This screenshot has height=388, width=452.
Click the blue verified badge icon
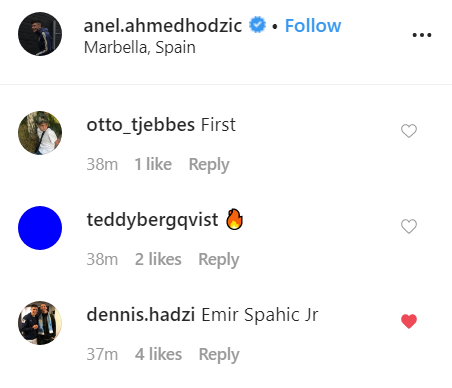click(257, 25)
